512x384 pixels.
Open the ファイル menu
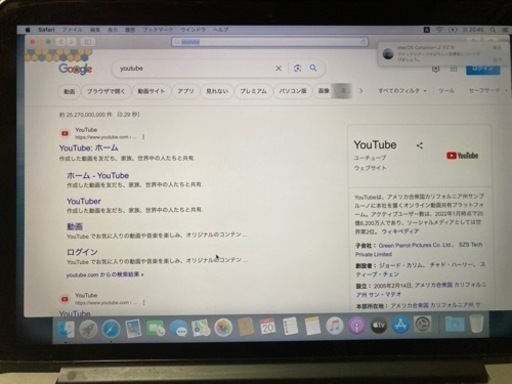72,30
